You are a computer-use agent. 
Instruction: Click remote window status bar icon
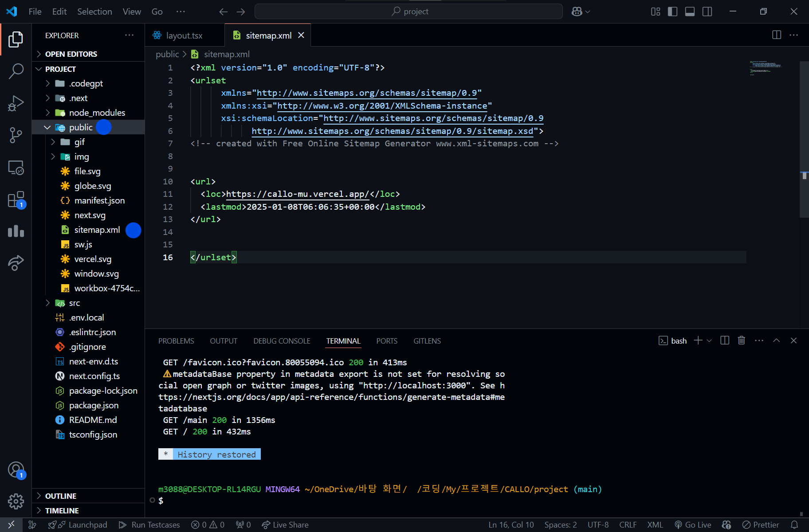[11, 525]
